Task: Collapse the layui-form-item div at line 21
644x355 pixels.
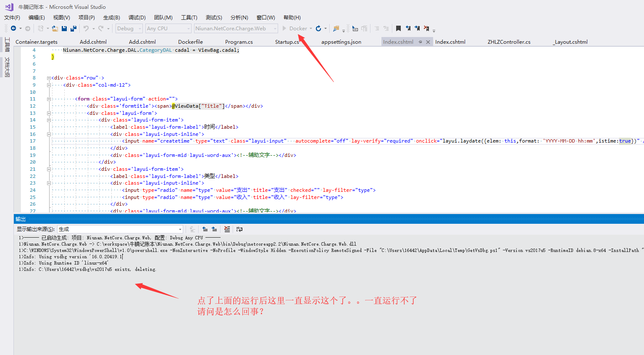Action: click(x=49, y=169)
